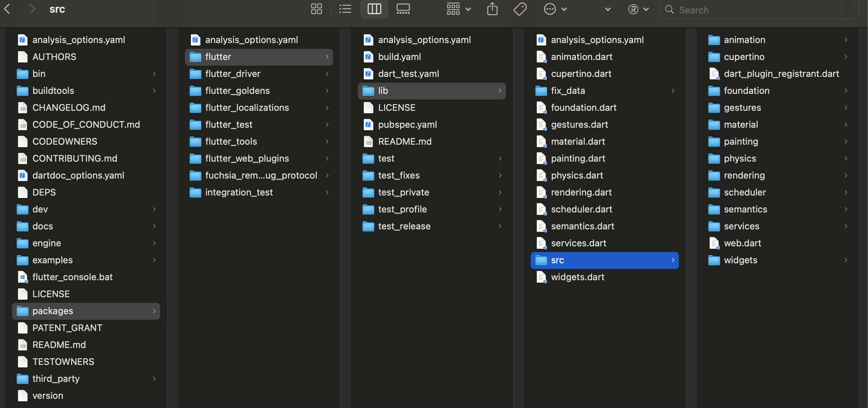
Task: Select the packages folder
Action: tap(86, 311)
